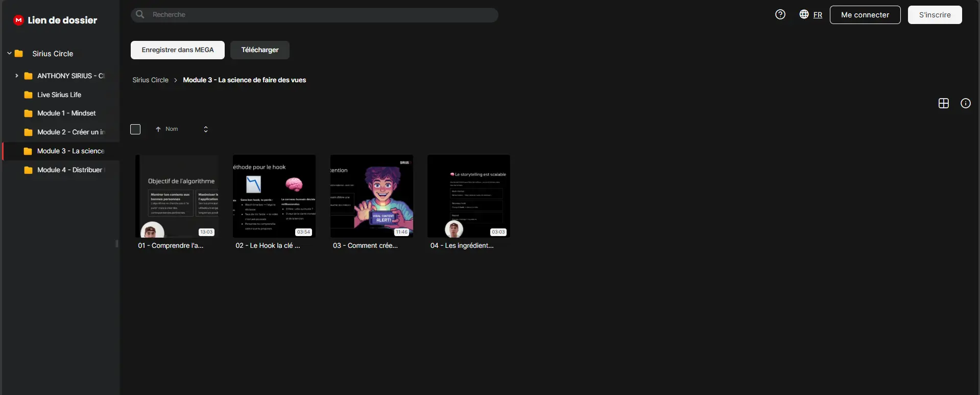Reverse the Nom sort direction arrow
The height and width of the screenshot is (395, 980).
[158, 129]
